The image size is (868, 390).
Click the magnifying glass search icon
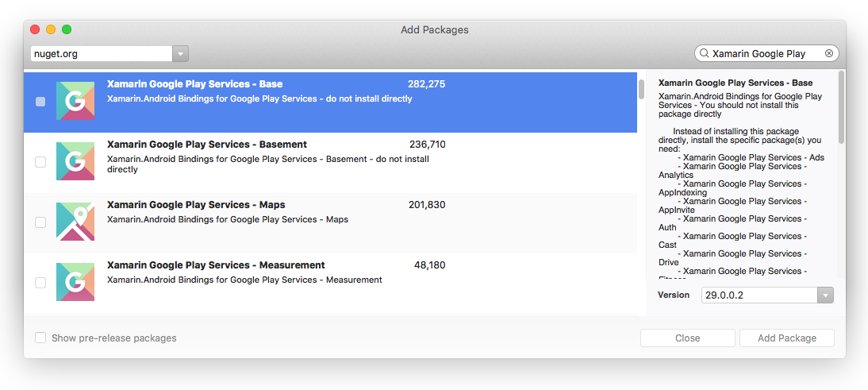704,54
